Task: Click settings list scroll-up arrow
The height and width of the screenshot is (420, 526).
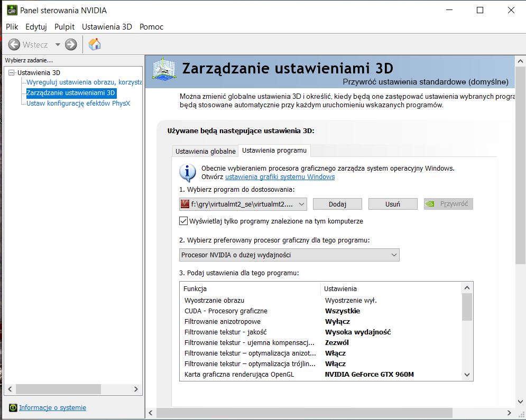Action: [467, 288]
